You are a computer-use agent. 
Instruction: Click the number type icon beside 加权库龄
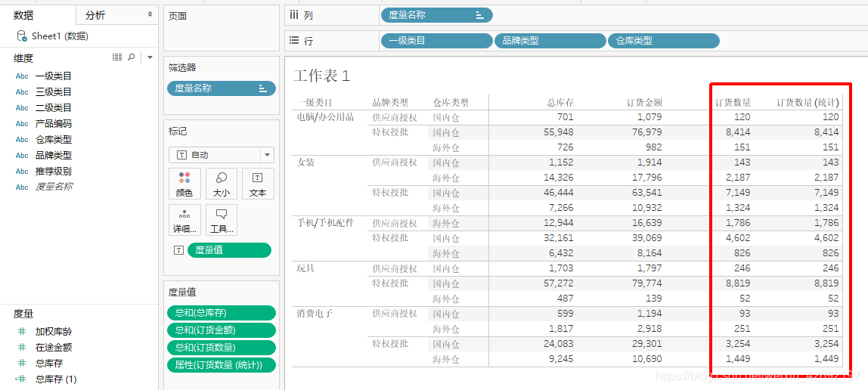pos(22,331)
